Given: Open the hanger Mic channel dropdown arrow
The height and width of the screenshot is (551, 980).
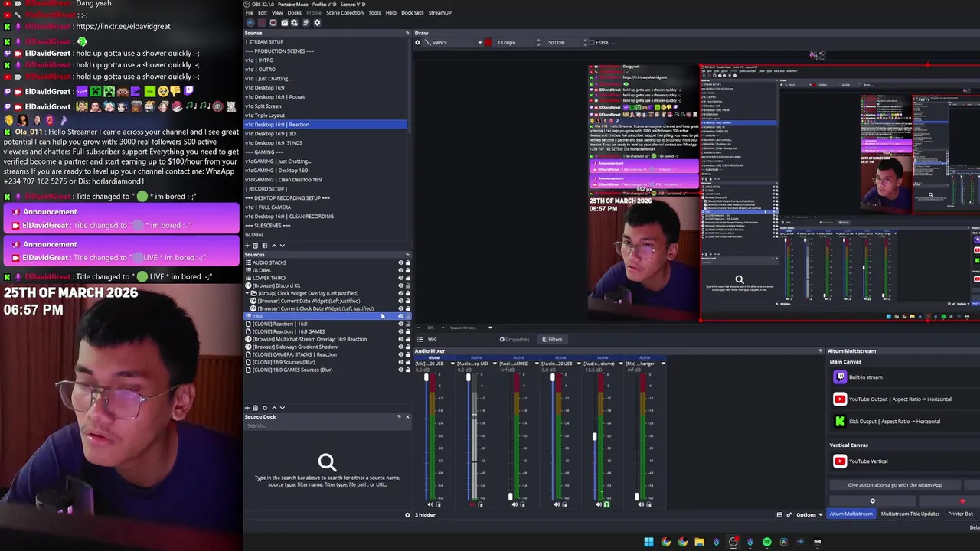Looking at the screenshot, I should point(663,364).
